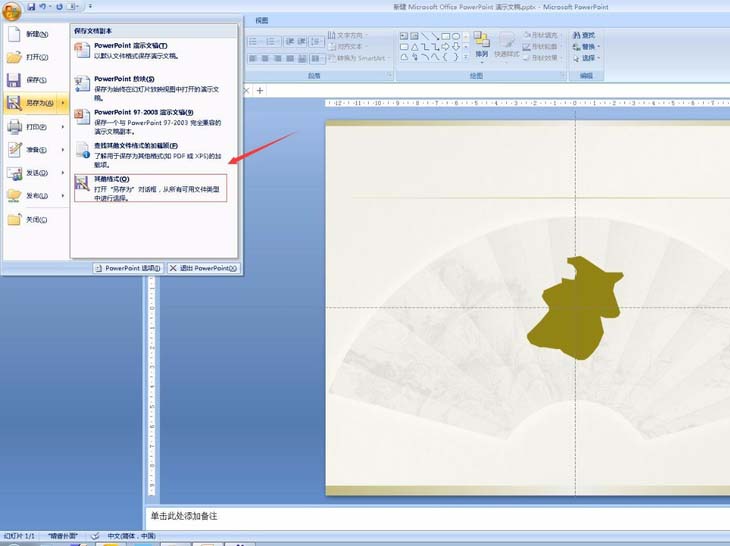Select the isosceles triangle shape in gallery
The height and width of the screenshot is (546, 730).
414,47
